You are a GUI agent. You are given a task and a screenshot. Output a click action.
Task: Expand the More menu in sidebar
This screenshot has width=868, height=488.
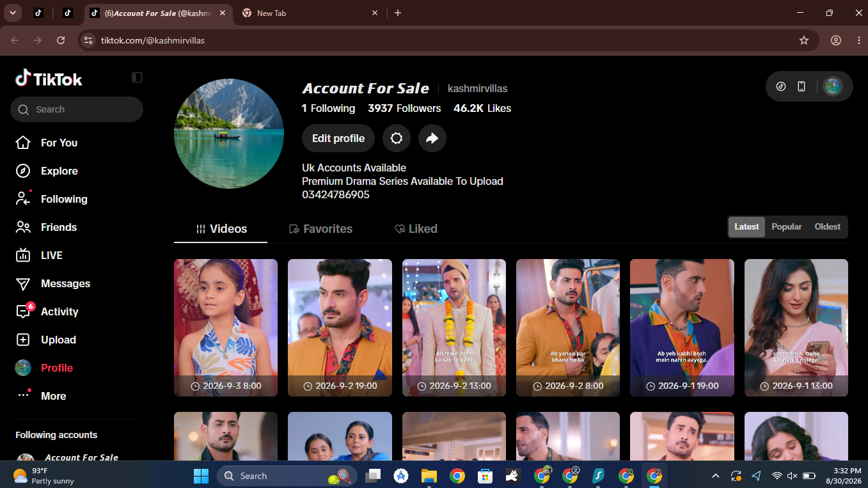click(41, 396)
